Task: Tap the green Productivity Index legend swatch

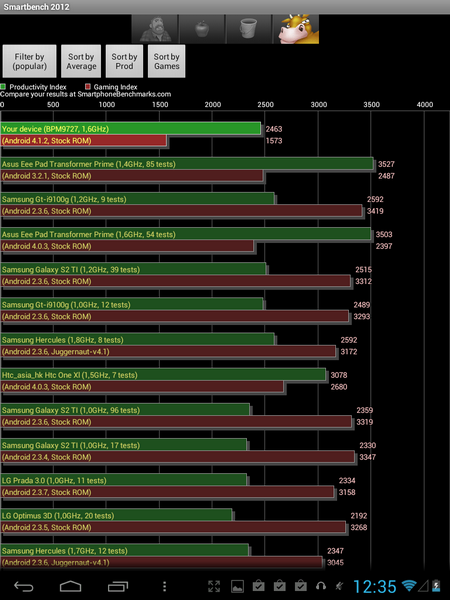Action: 3,87
